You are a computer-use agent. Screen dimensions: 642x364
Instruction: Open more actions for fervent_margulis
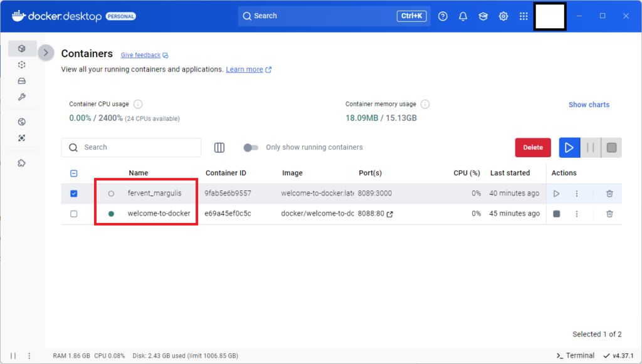577,194
